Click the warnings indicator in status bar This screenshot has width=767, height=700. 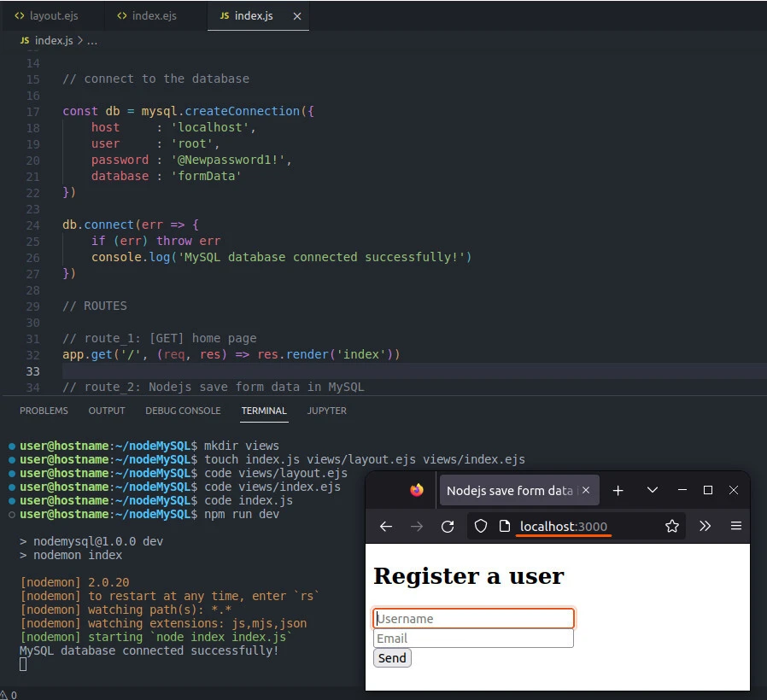pos(9,694)
